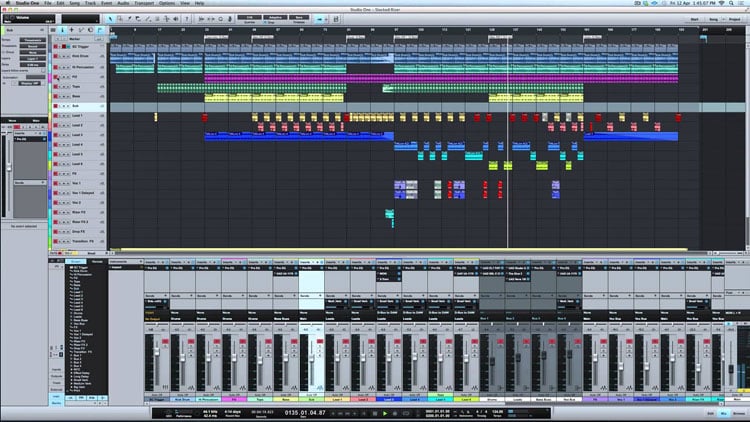This screenshot has height=422, width=750.
Task: Toggle the Autoscroll arrow button
Action: click(320, 19)
